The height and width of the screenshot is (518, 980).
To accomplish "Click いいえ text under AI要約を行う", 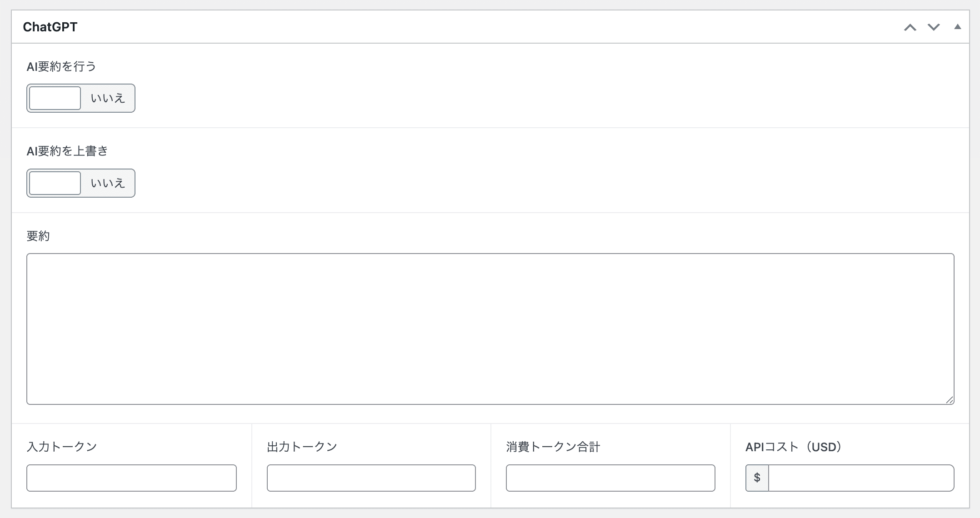I will click(108, 98).
